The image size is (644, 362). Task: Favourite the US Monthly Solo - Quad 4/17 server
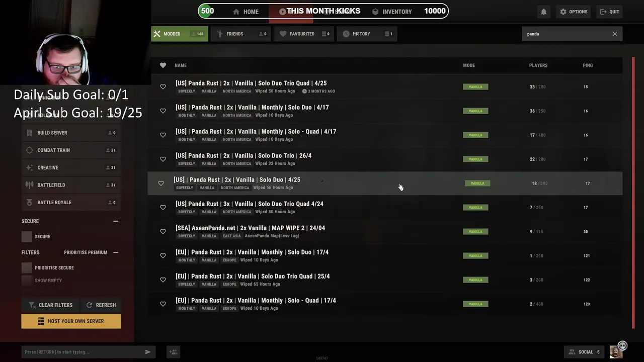(x=163, y=135)
